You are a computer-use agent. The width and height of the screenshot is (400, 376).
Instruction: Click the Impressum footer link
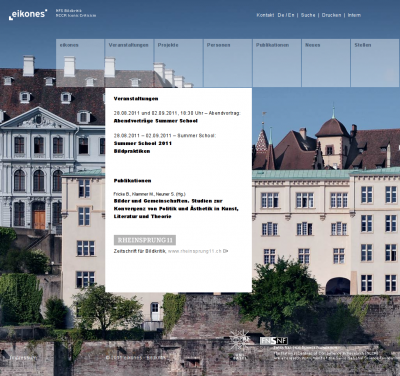(22, 358)
